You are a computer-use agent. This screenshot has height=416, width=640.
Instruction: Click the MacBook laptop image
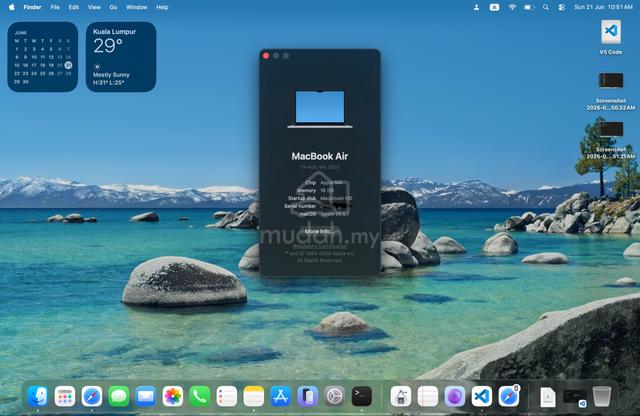(x=320, y=109)
